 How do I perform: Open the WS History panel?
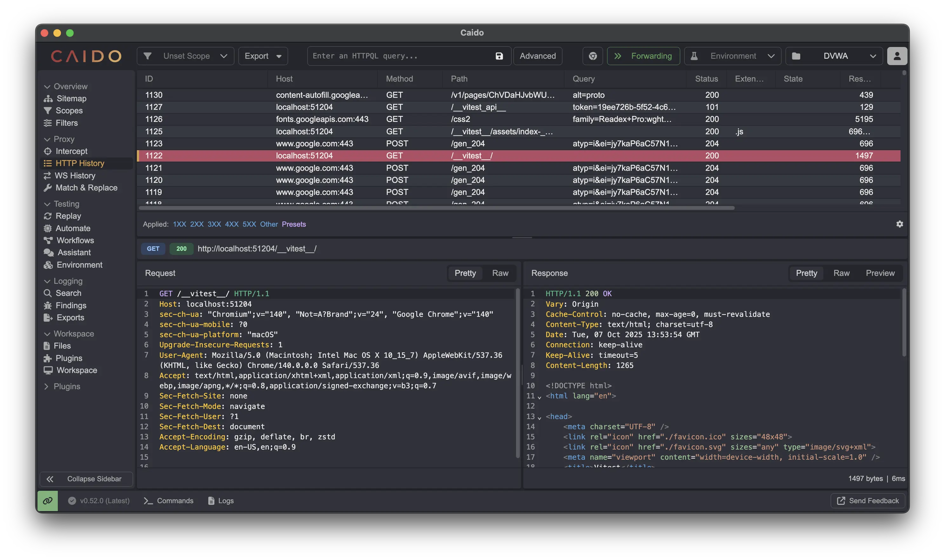click(x=75, y=176)
